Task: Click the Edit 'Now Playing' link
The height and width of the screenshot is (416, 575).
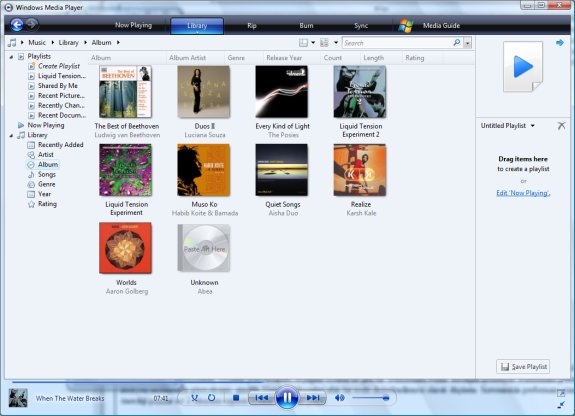Action: click(x=523, y=193)
